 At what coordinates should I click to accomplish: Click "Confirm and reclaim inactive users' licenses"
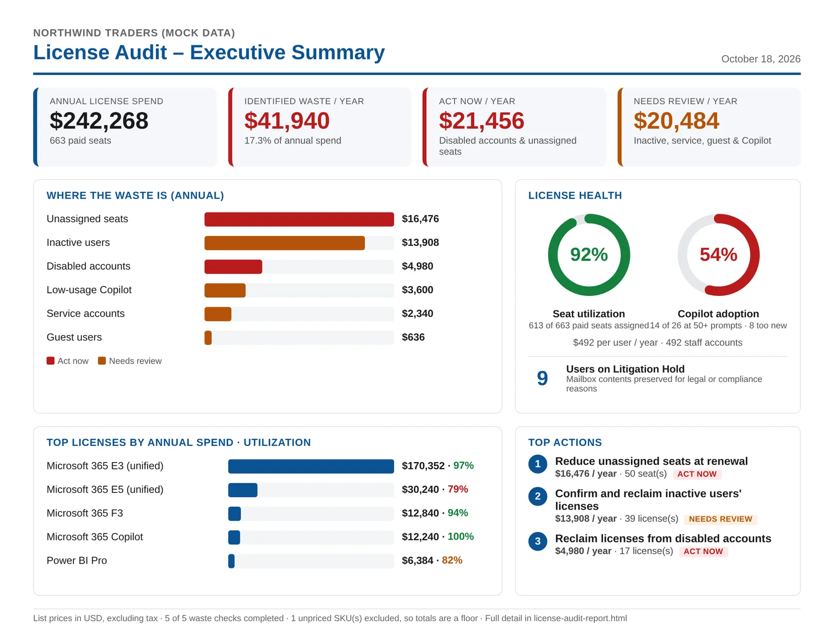point(648,500)
